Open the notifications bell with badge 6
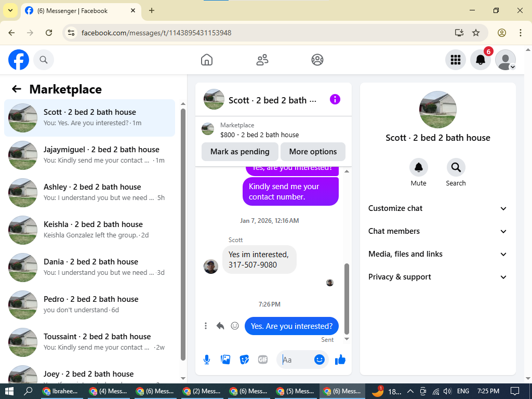 pyautogui.click(x=481, y=60)
